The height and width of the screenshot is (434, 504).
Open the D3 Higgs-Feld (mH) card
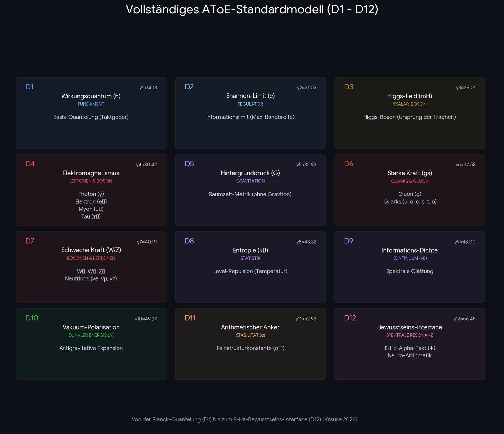410,113
